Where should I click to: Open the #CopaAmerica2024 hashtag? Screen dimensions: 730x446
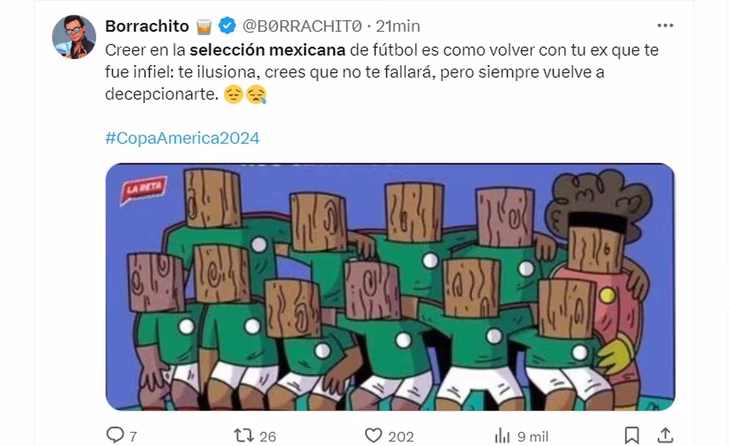coord(182,138)
